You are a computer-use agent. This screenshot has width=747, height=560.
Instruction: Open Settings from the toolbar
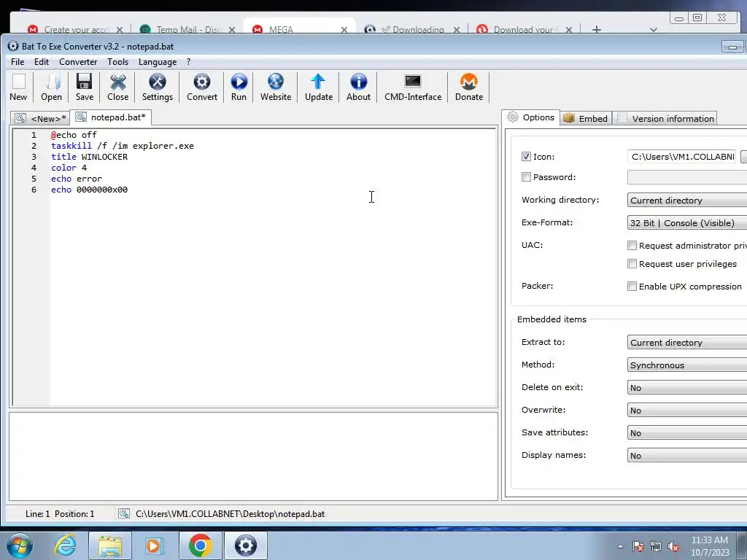pyautogui.click(x=158, y=87)
